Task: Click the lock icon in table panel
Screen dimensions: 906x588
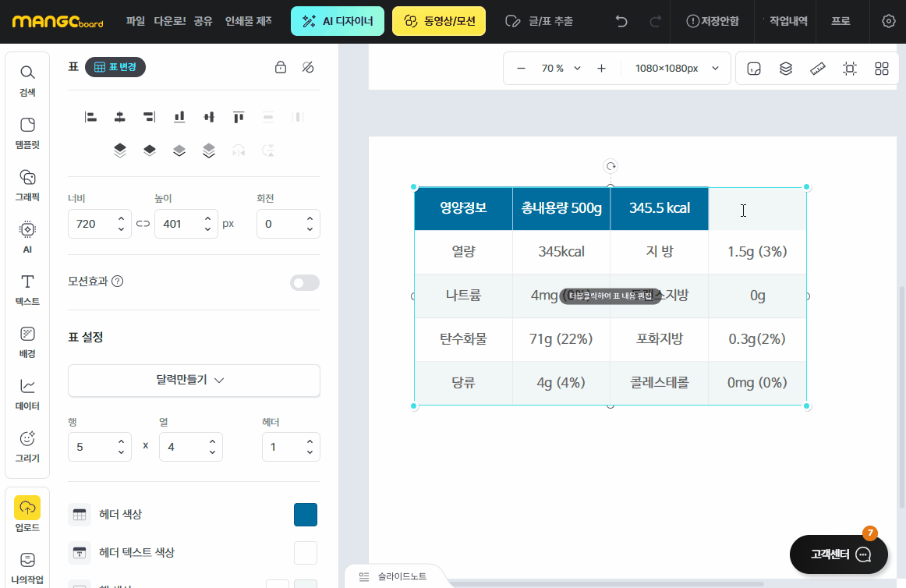Action: (x=281, y=68)
